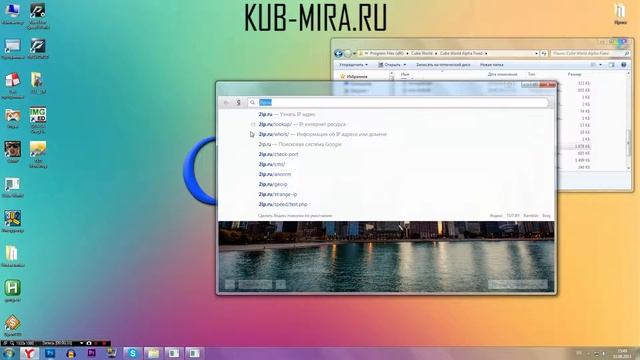The height and width of the screenshot is (360, 640).
Task: Click the Explorer search box
Action: click(x=590, y=53)
